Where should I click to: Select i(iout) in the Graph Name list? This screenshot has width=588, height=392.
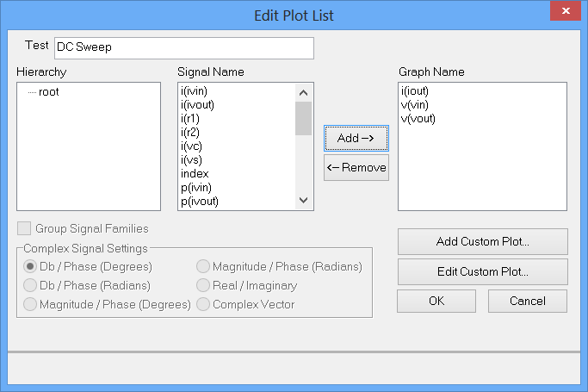coord(414,90)
